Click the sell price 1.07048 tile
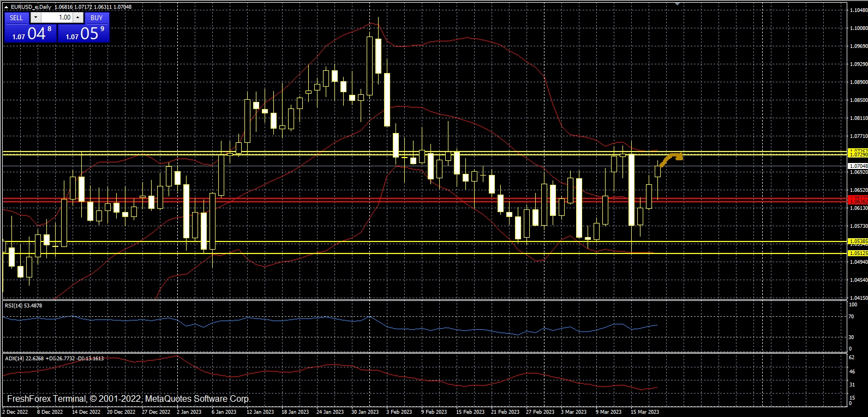The height and width of the screenshot is (417, 868). (30, 33)
